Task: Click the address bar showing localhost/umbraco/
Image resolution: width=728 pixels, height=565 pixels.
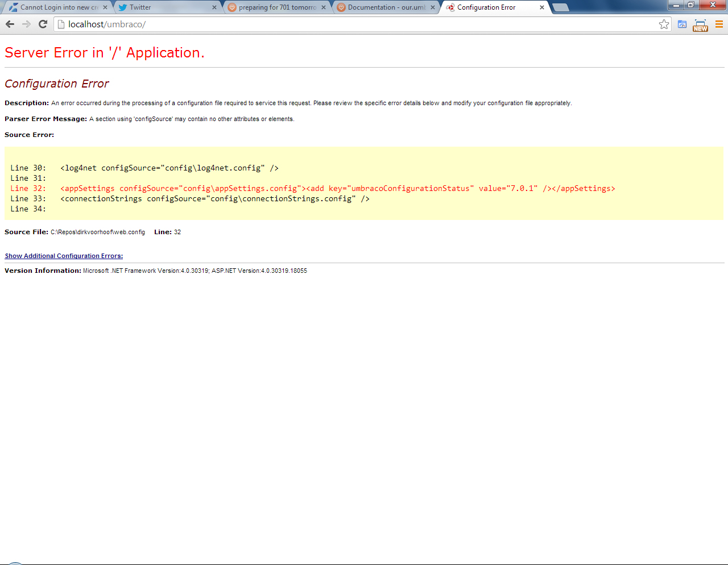Action: (x=358, y=24)
